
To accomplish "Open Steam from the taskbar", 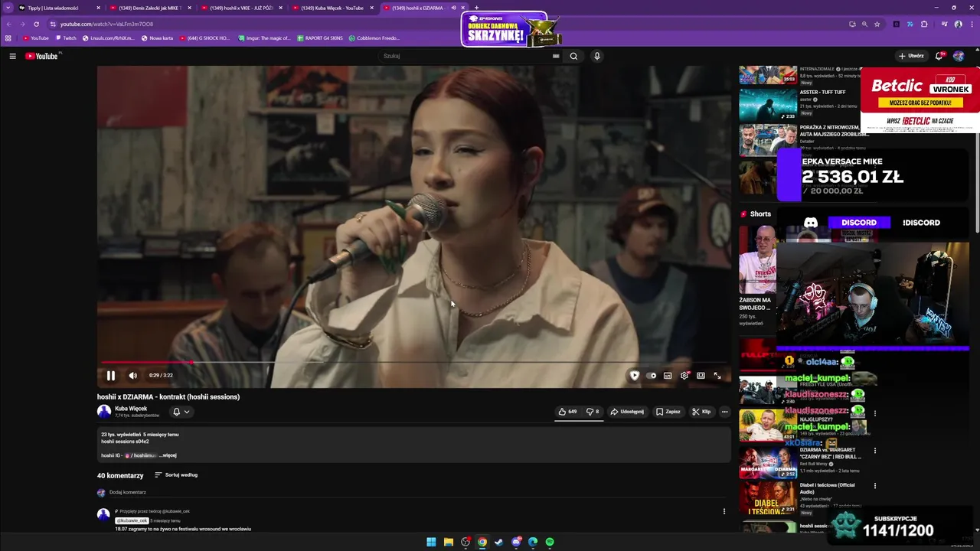I will [499, 542].
